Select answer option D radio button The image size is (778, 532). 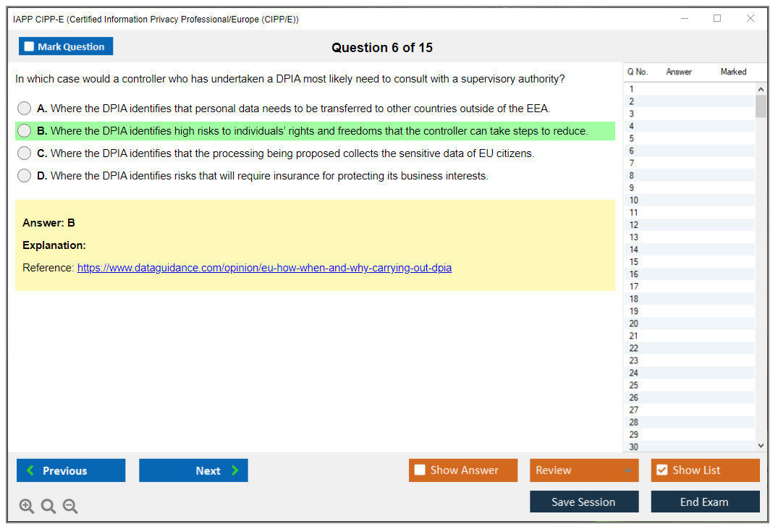point(25,176)
